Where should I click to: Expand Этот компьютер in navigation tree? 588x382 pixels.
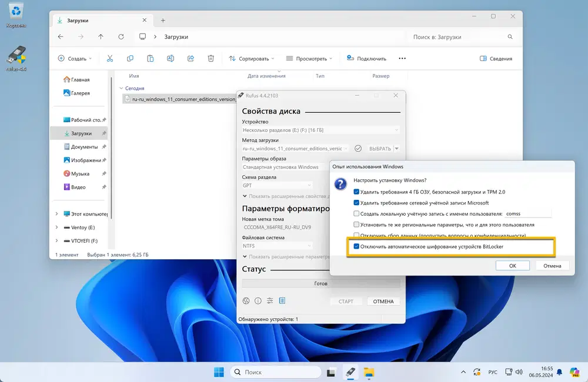(x=56, y=214)
